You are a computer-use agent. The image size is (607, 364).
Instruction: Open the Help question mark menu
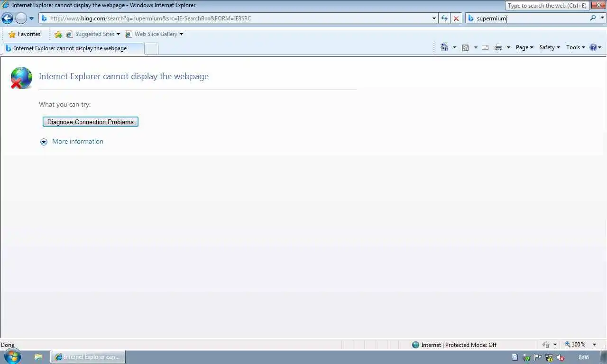(x=595, y=47)
